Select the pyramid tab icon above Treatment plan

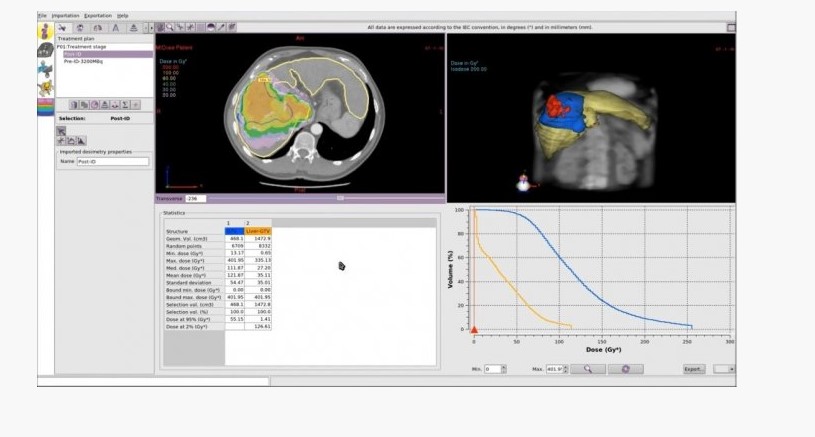(x=133, y=28)
